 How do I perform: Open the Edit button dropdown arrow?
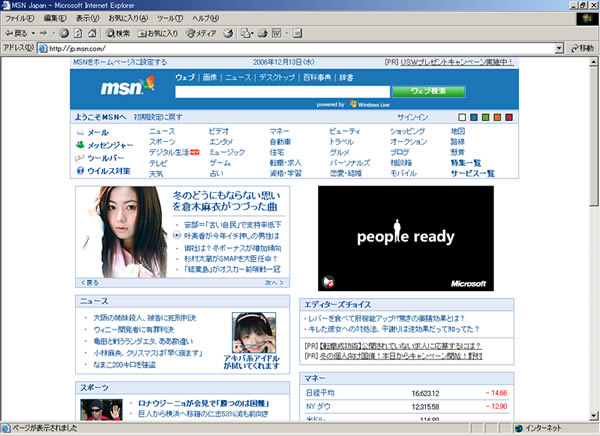click(x=287, y=34)
